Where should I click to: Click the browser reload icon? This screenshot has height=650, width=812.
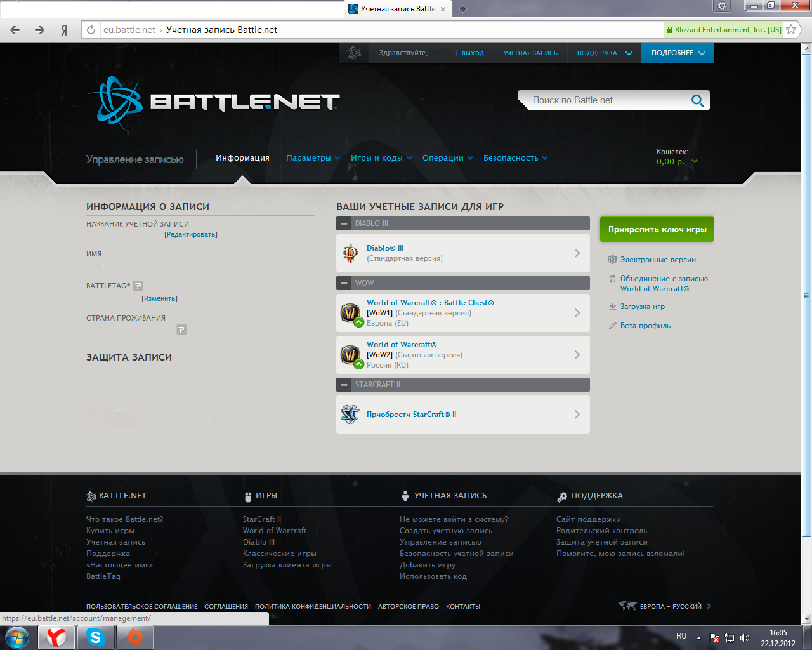pos(91,30)
